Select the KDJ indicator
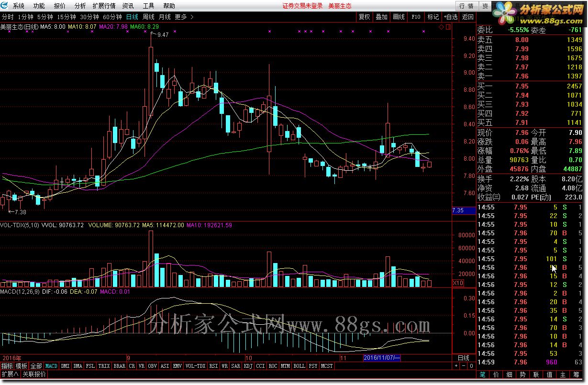588x385 pixels. (248, 366)
